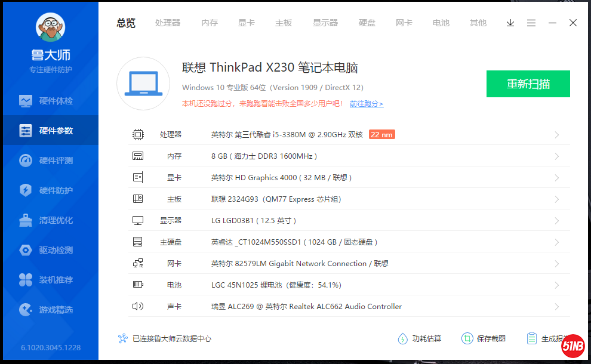The width and height of the screenshot is (591, 364).
Task: Switch to the 显示器 tab
Action: point(325,23)
